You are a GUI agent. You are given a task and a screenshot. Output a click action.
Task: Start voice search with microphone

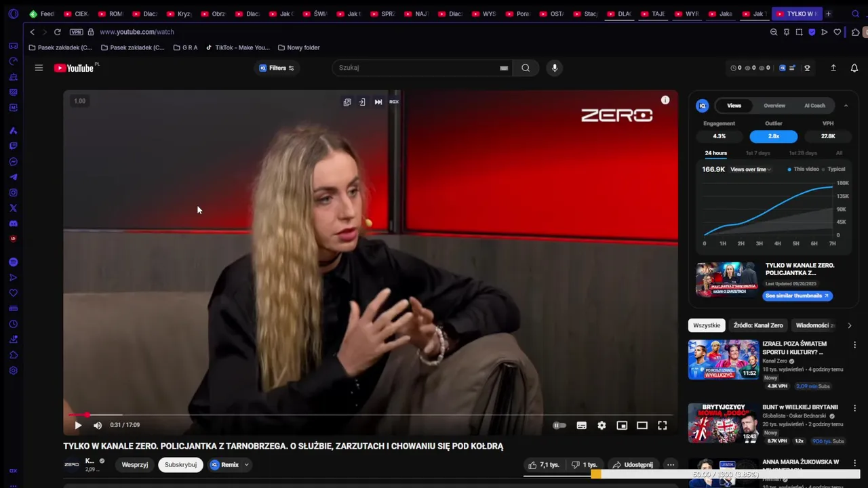coord(555,68)
